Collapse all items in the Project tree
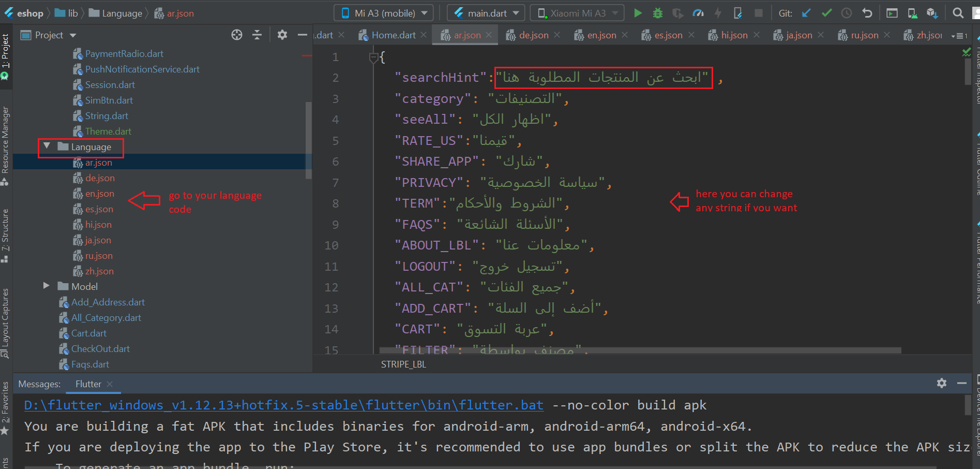This screenshot has width=980, height=469. [257, 35]
